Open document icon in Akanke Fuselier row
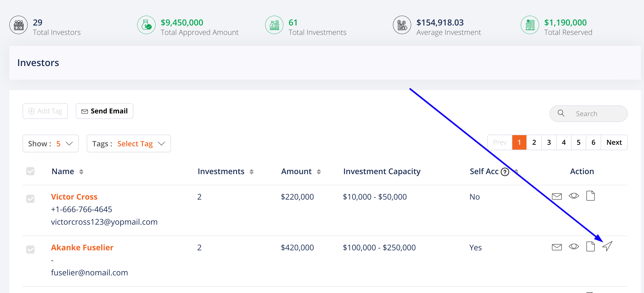This screenshot has height=293, width=644. [x=590, y=246]
